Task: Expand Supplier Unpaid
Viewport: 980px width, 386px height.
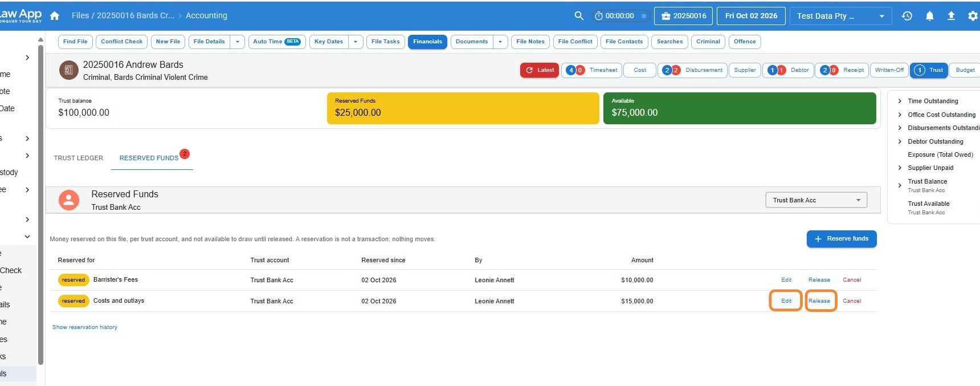Action: pyautogui.click(x=900, y=168)
